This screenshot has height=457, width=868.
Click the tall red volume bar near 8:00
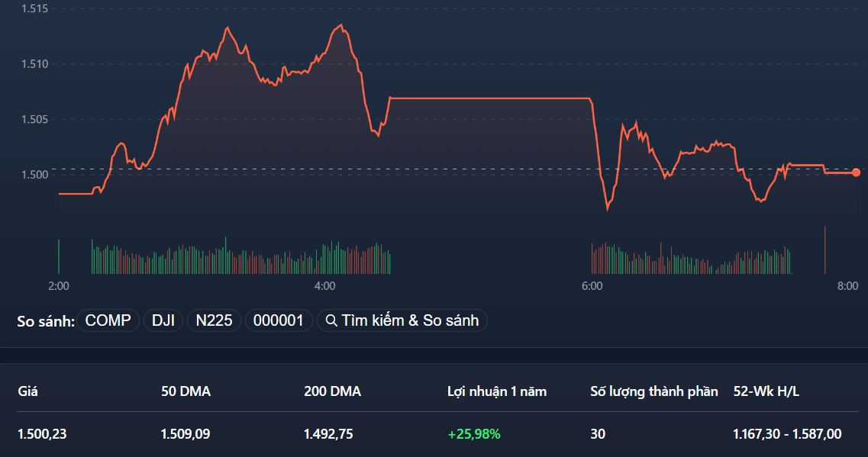[824, 250]
